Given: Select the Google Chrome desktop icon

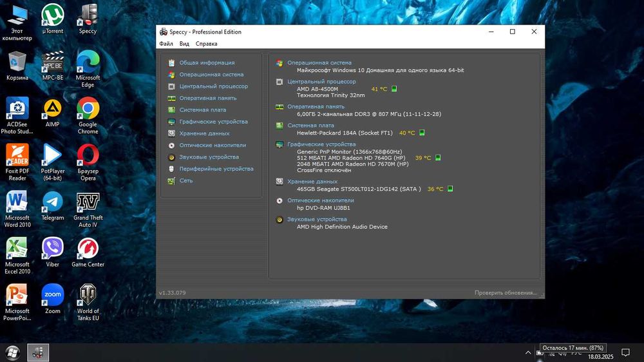Looking at the screenshot, I should pos(88,116).
